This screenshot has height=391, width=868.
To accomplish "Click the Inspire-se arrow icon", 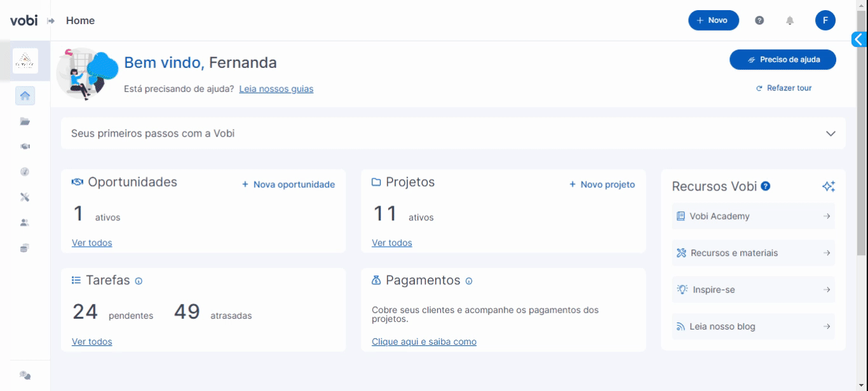I will pyautogui.click(x=827, y=290).
